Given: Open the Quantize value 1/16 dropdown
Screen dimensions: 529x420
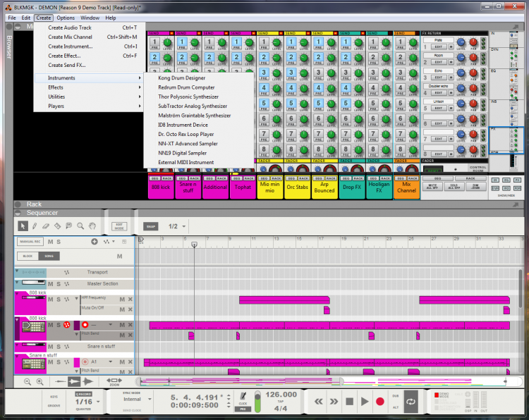Looking at the screenshot, I should [98, 402].
